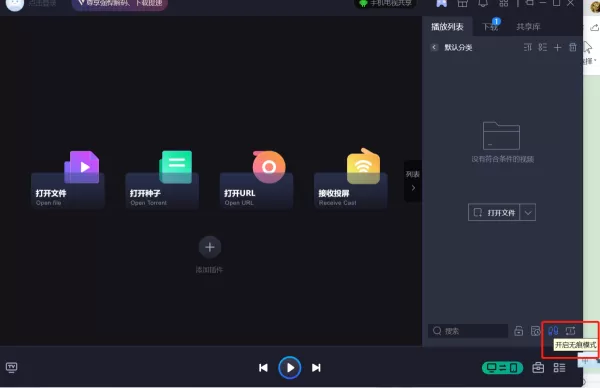Toggle the loop playback mode icon
Screen dimensions: 600x388
[x=570, y=331]
